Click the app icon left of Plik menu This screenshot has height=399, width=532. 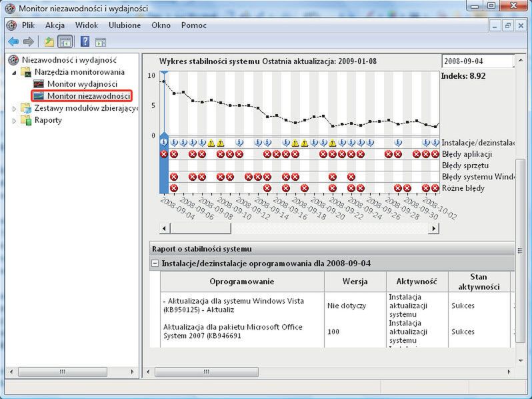11,25
